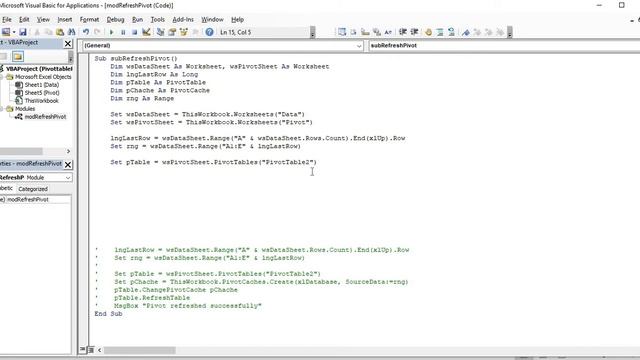Click the Quick Info icon
This screenshot has width=640, height=360.
coord(365,32)
